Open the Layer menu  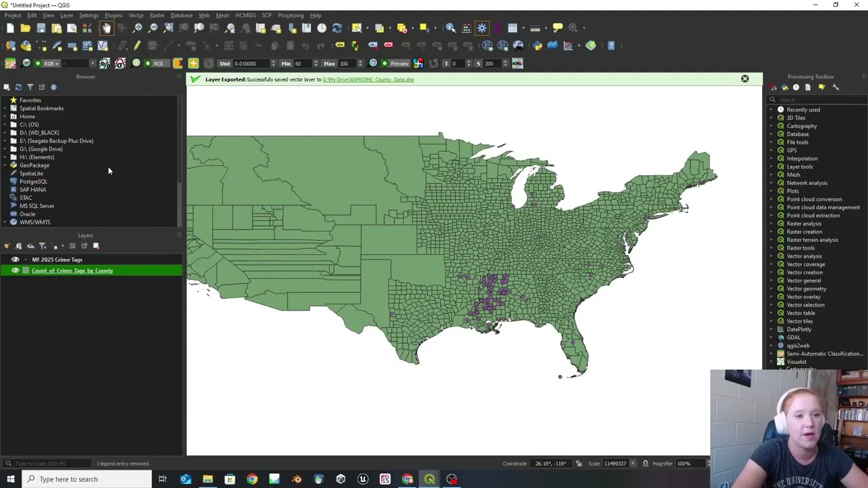(x=66, y=15)
